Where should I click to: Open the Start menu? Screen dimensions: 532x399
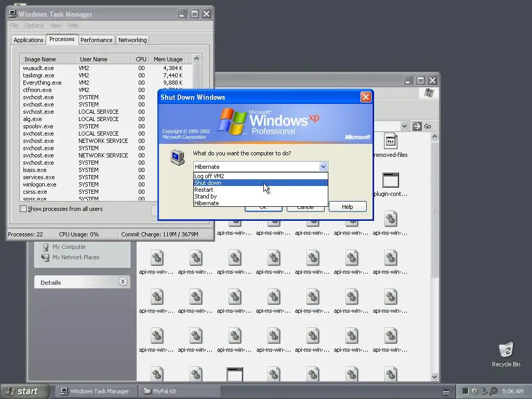(25, 391)
